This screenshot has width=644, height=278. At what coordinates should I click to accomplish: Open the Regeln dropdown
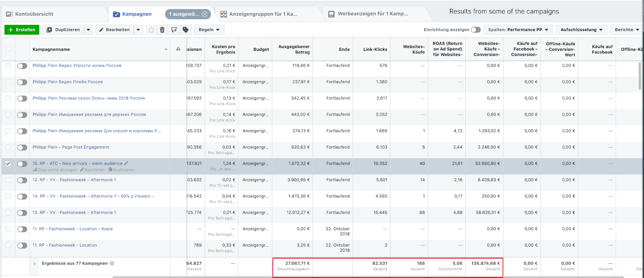pos(209,30)
